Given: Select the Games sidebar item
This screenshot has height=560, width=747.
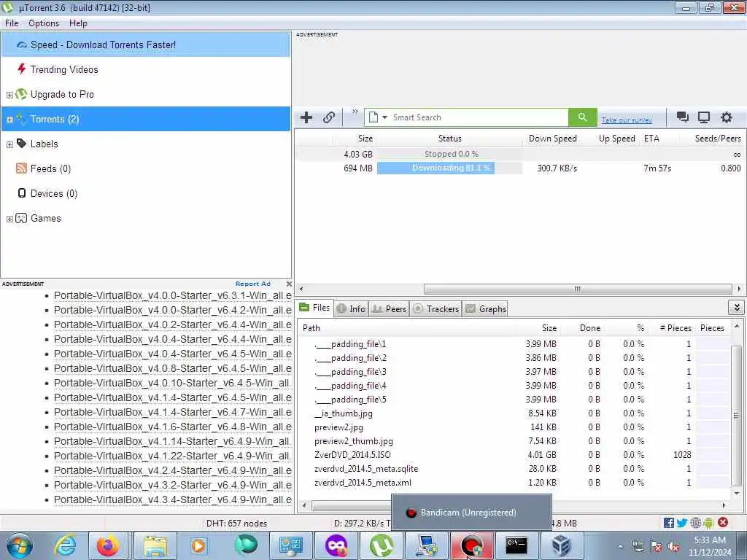Looking at the screenshot, I should (x=45, y=218).
